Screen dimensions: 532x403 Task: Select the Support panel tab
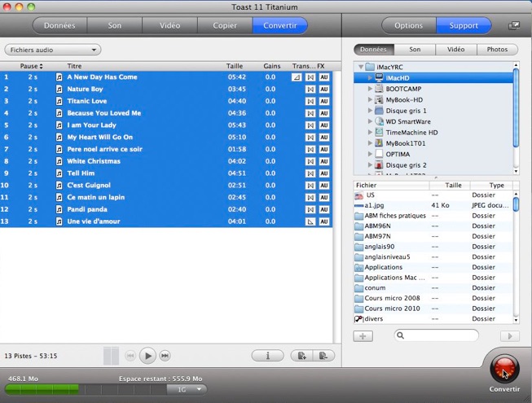464,26
